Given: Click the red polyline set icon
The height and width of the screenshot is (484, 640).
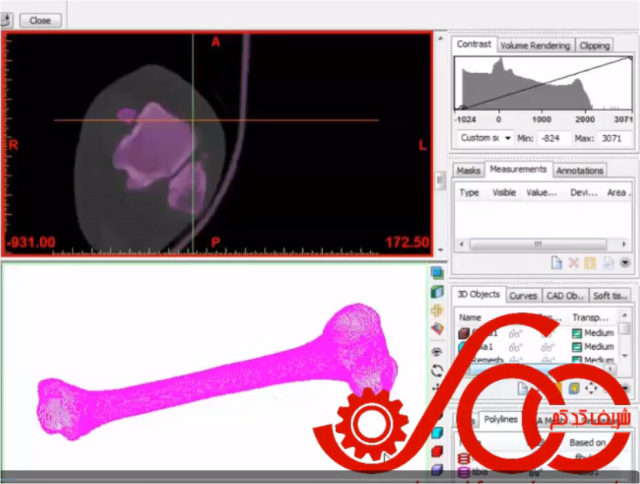Looking at the screenshot, I should pyautogui.click(x=464, y=459).
